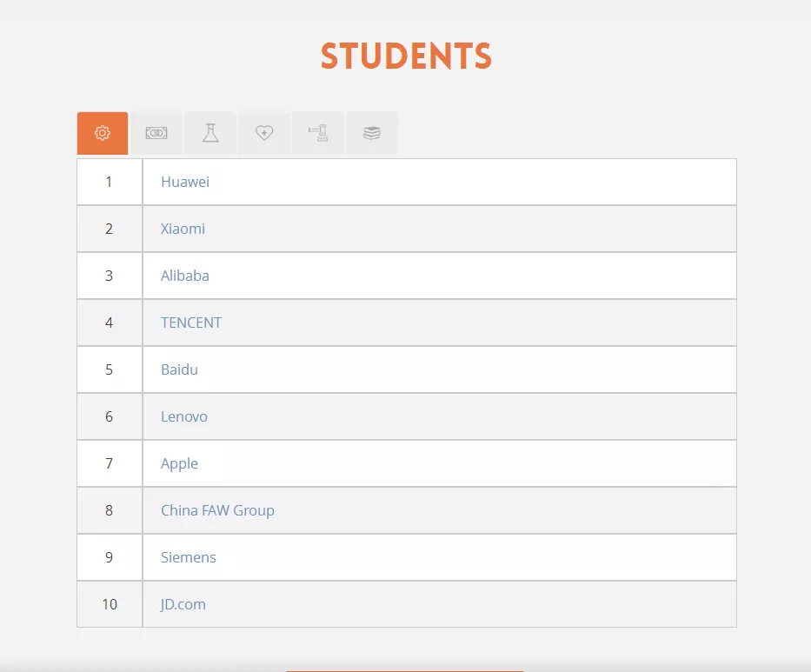Image resolution: width=811 pixels, height=672 pixels.
Task: Click rank number 5 cell
Action: 110,369
